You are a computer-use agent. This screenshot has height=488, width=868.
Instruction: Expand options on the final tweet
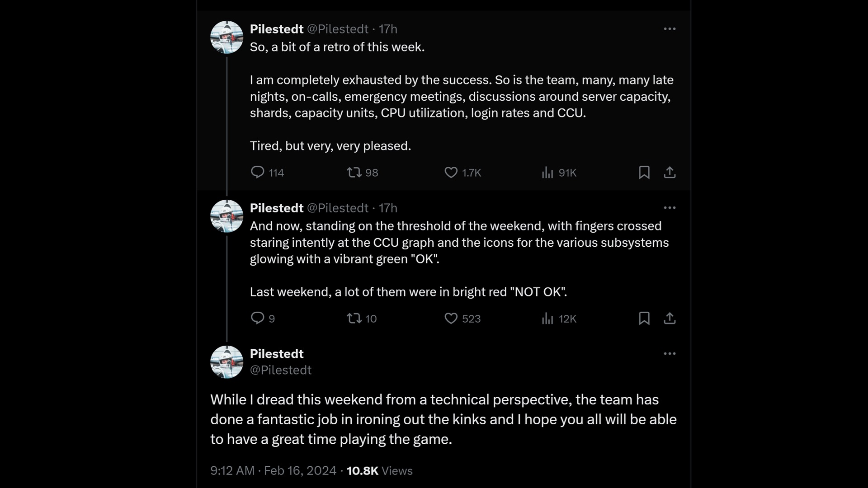coord(670,354)
